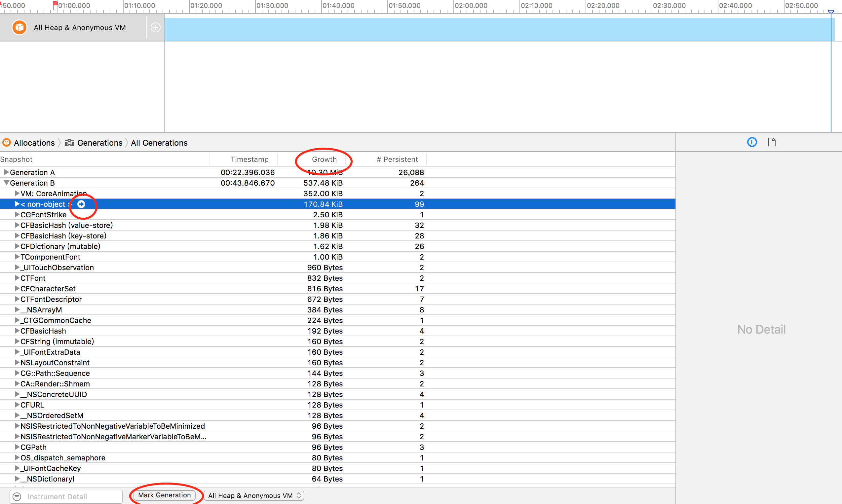The image size is (842, 504).
Task: Sort by the Growth column header
Action: [x=324, y=159]
